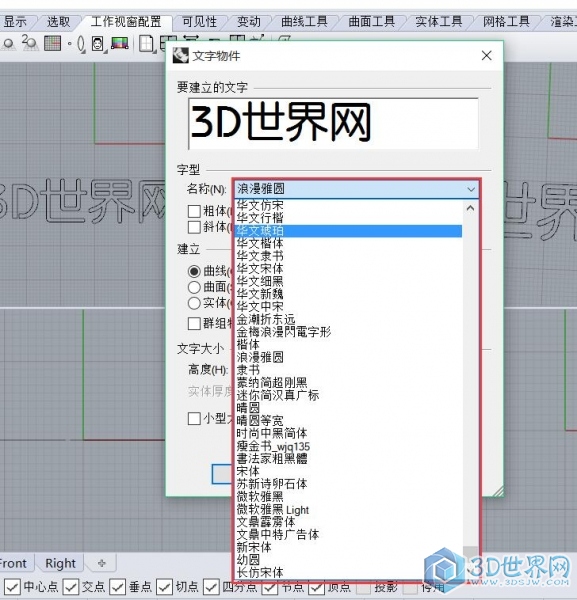Open the 曲线工具 toolbar tab
This screenshot has width=577, height=600.
point(305,22)
